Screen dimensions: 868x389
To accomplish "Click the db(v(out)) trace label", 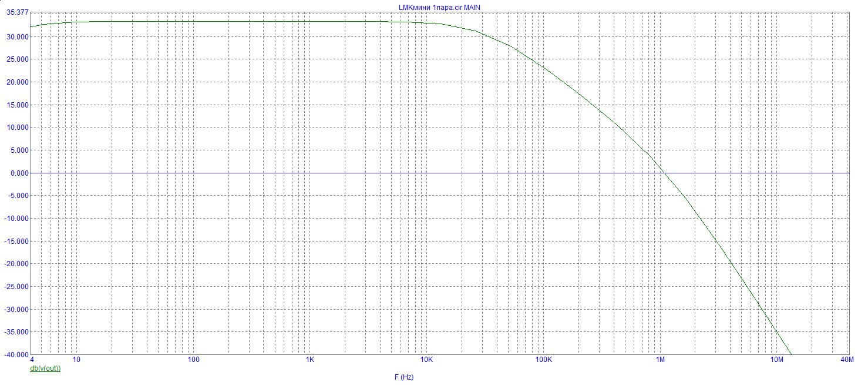I will point(45,368).
